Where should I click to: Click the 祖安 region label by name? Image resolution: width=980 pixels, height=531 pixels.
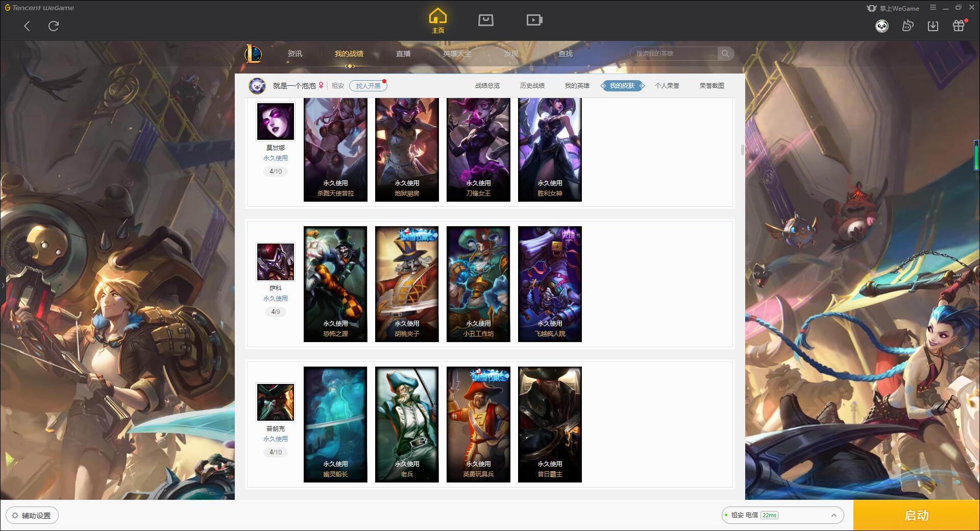[338, 86]
